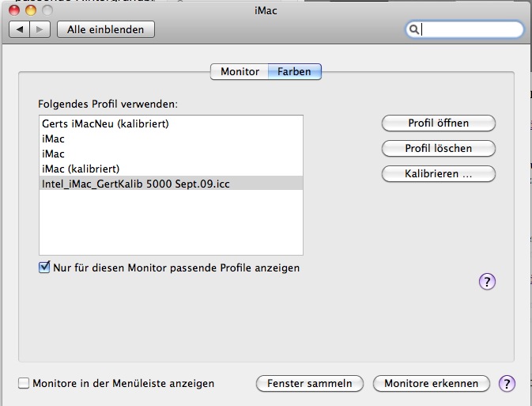This screenshot has width=532, height=406.
Task: Uncheck Nur für diesen Monitor passende Profile
Action: pyautogui.click(x=45, y=268)
